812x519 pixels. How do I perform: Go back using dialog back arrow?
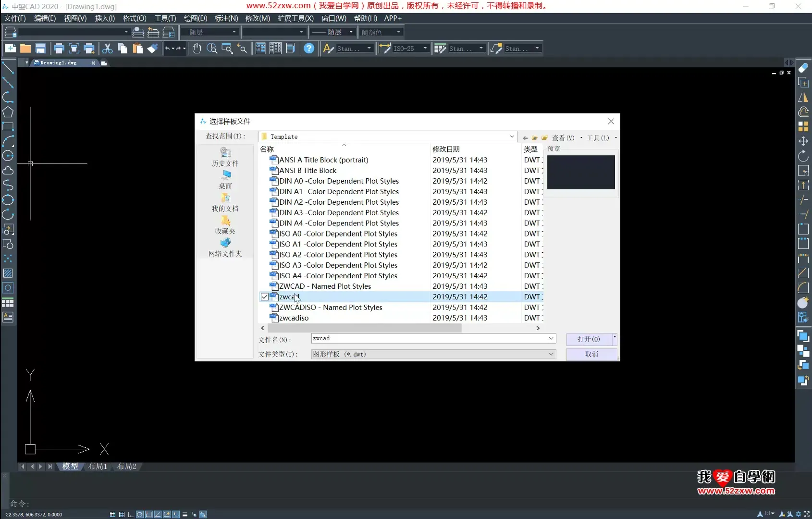click(525, 138)
